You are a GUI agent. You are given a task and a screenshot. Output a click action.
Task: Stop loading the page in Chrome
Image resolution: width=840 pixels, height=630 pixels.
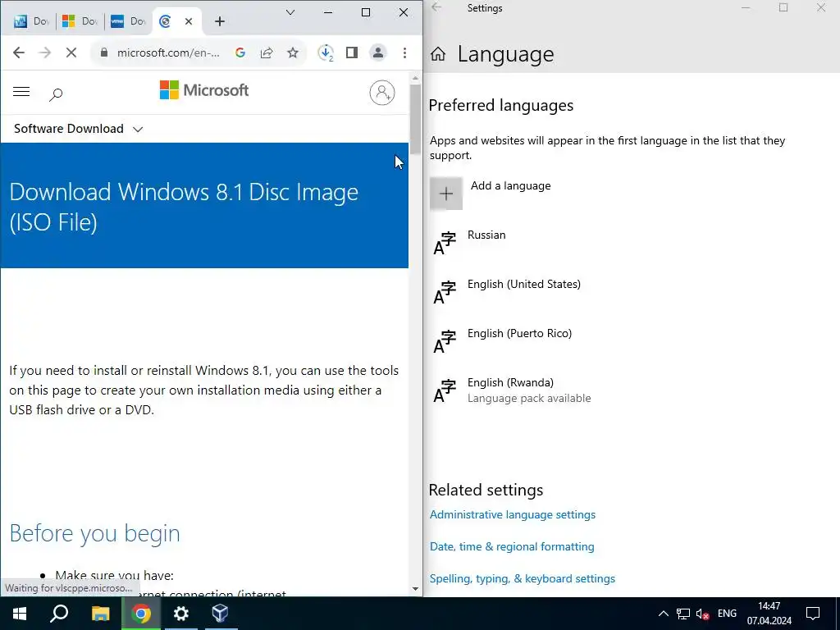(x=71, y=52)
